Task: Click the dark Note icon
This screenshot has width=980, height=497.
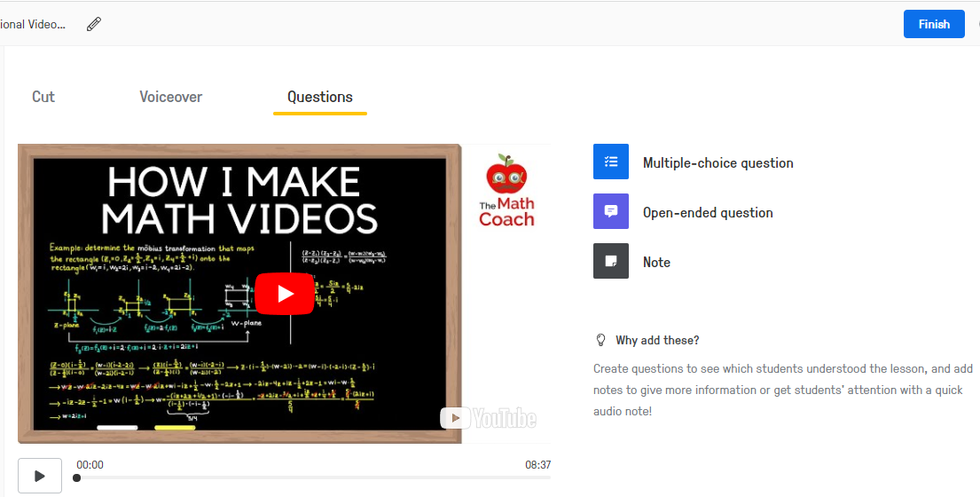Action: (611, 261)
